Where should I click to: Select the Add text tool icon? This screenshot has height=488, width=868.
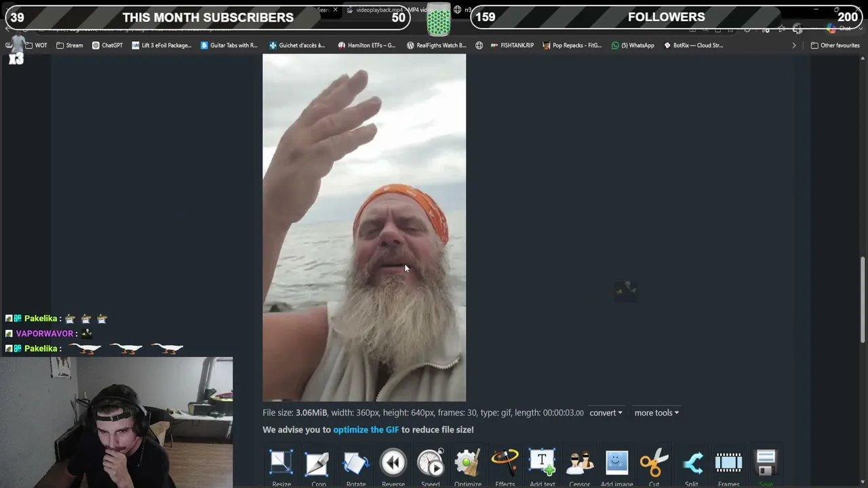tap(542, 463)
